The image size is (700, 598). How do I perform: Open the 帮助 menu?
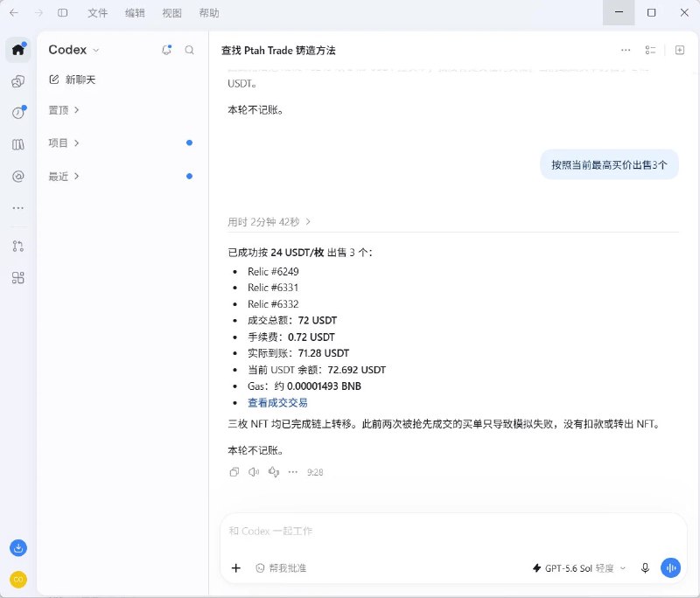pyautogui.click(x=209, y=13)
